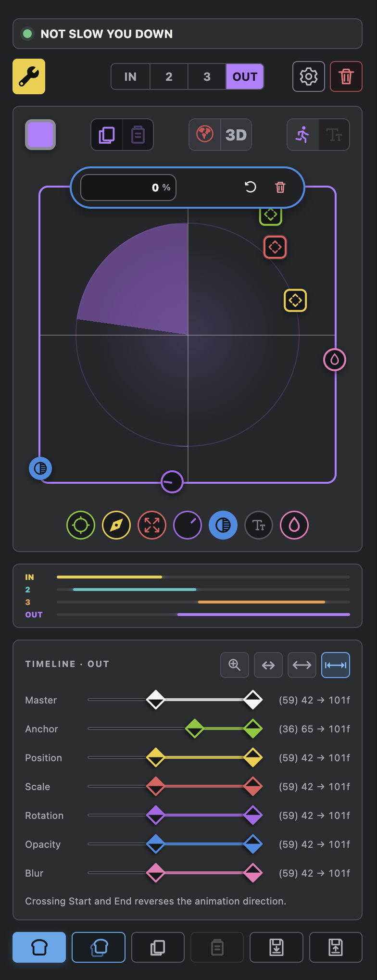Click the copy button in the bottom bar

point(158,947)
